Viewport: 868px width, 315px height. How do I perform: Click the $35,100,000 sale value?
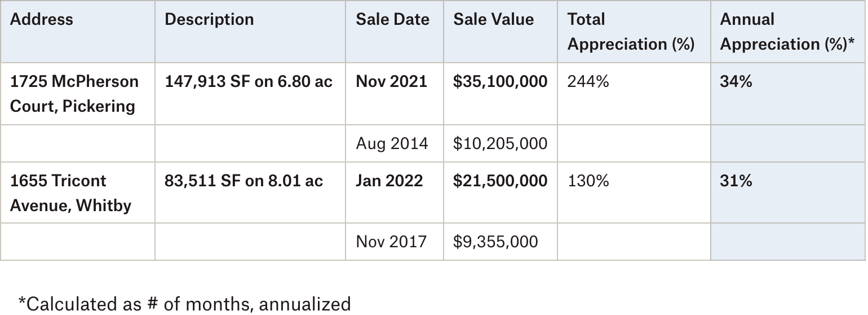click(x=500, y=82)
